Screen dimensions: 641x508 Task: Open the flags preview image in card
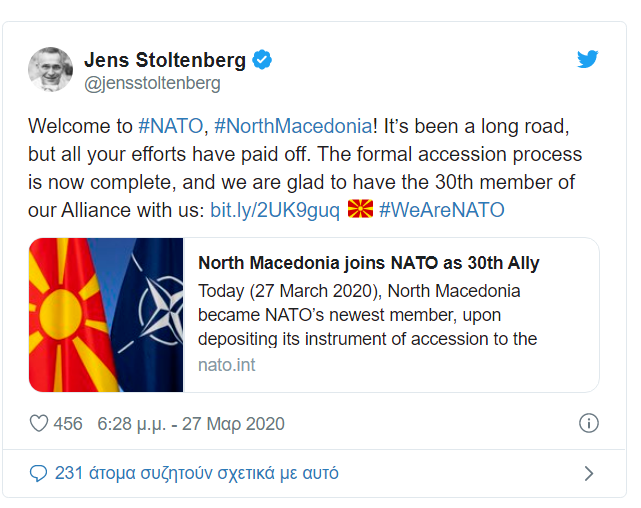click(106, 315)
